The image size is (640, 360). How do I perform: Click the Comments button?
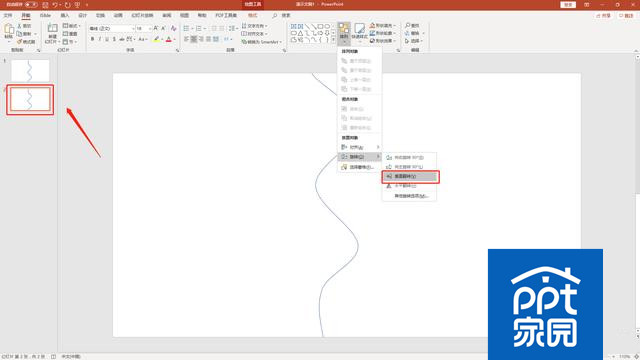(626, 16)
